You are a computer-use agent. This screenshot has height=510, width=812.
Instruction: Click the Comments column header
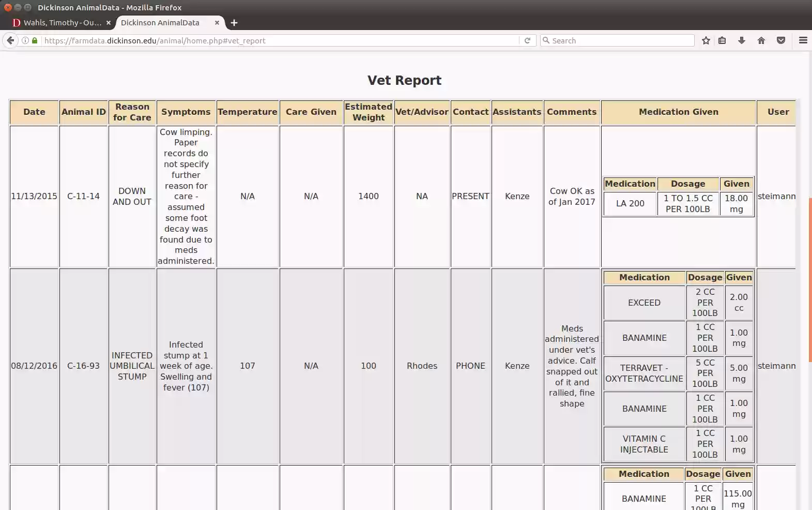572,112
